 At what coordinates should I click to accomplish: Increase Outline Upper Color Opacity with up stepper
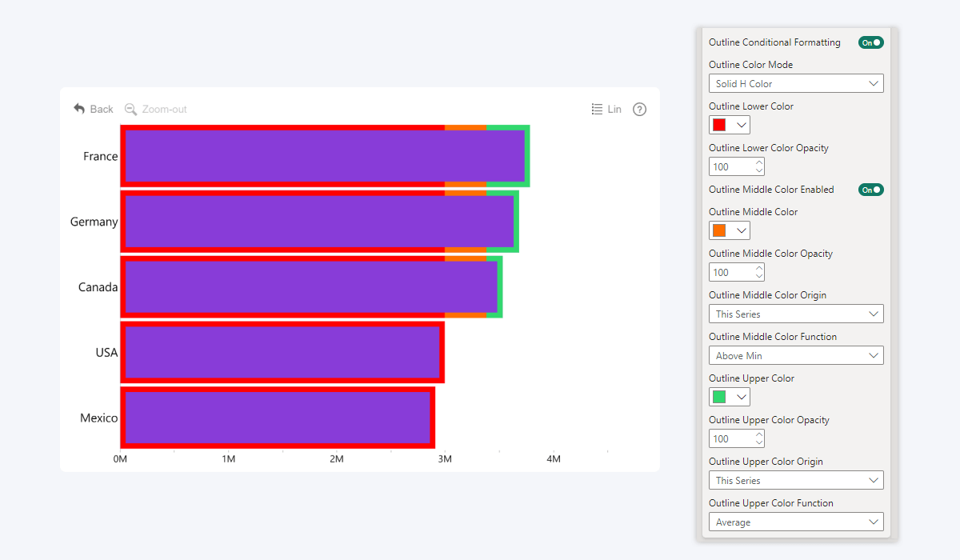(759, 434)
